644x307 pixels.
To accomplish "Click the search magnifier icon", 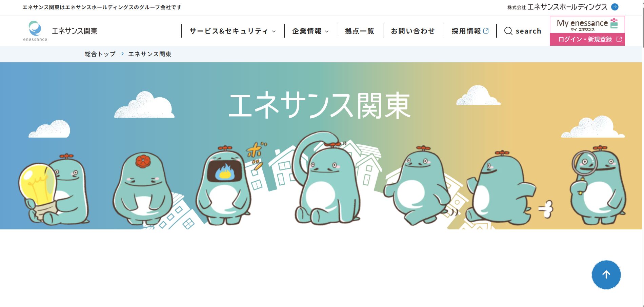I will (x=508, y=31).
